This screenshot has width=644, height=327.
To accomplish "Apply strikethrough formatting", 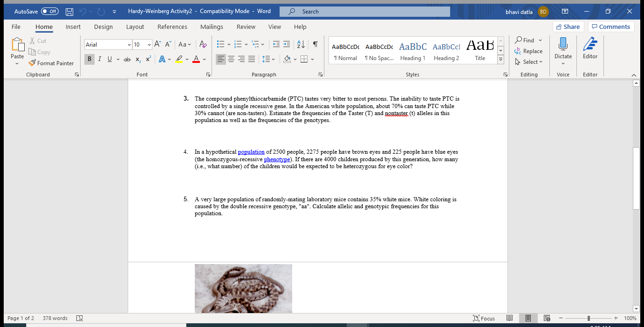I will click(x=127, y=59).
